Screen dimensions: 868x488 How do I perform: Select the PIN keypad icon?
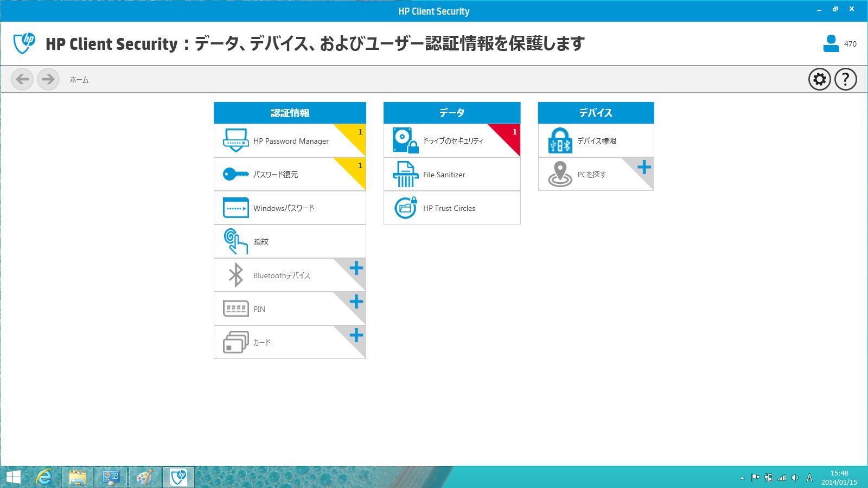pos(235,309)
